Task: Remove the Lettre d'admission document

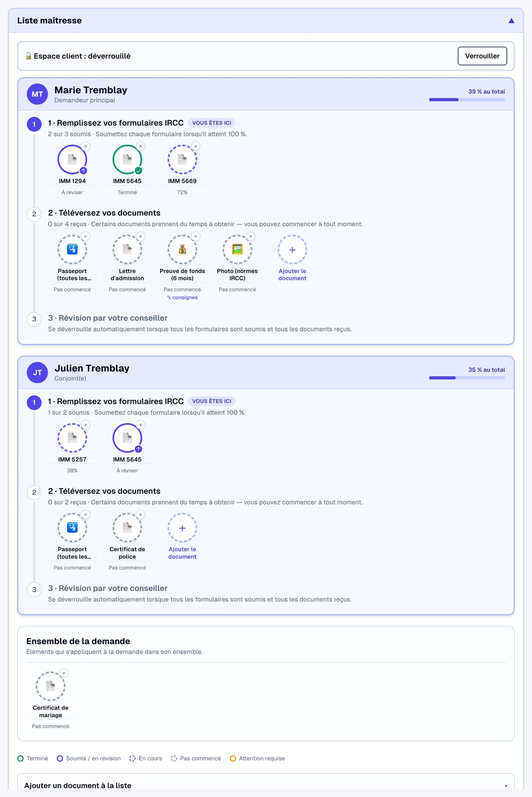Action: 140,236
